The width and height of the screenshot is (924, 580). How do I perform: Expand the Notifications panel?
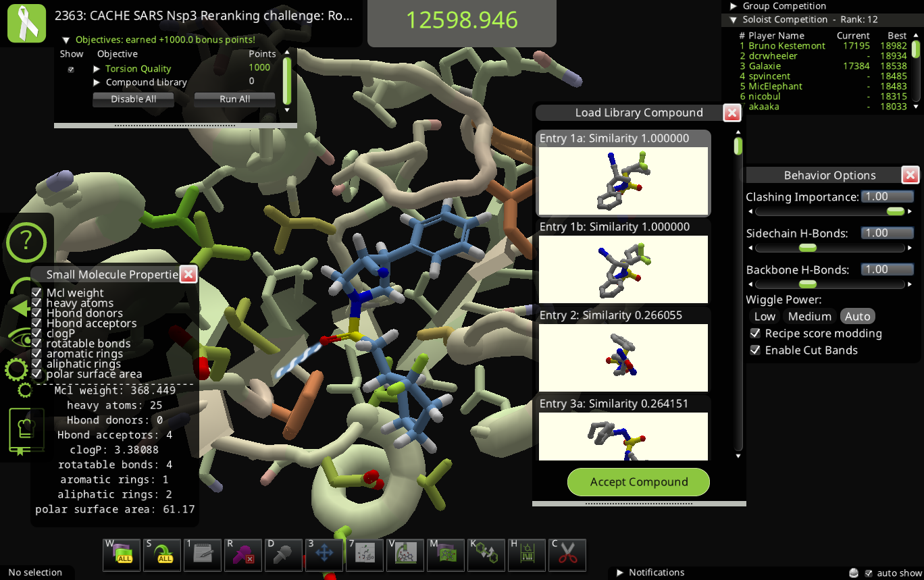[x=620, y=573]
